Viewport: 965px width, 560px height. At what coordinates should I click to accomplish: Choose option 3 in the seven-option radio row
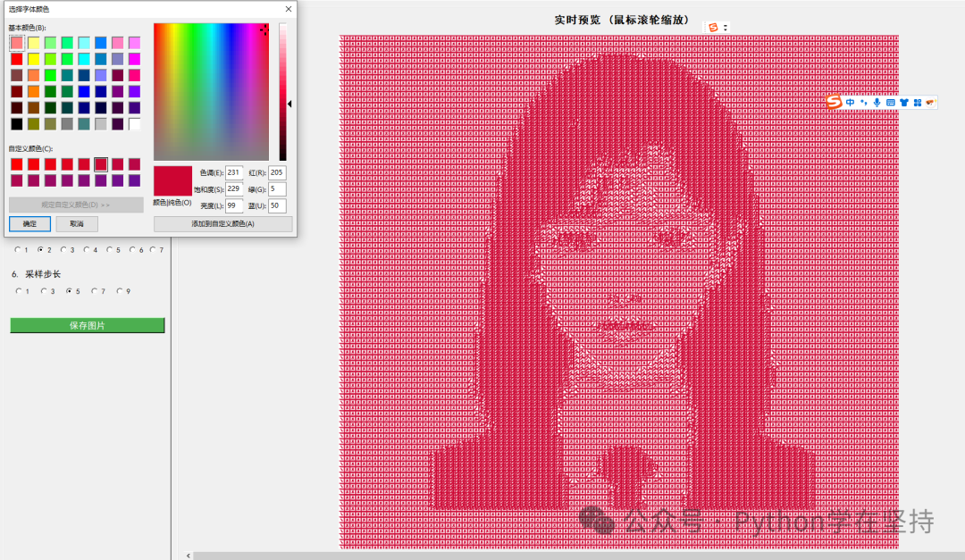63,249
